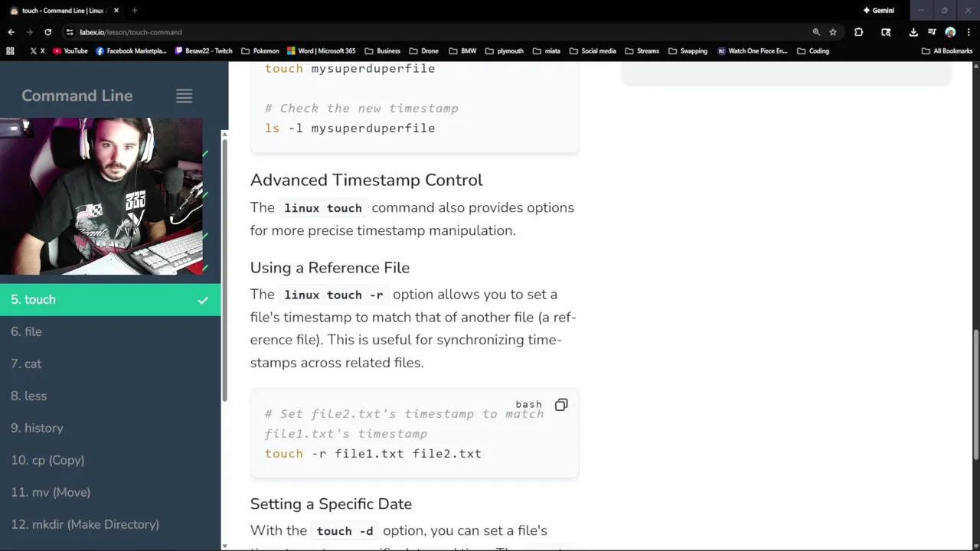Copy the touch -r bash code block
980x551 pixels.
pyautogui.click(x=561, y=405)
